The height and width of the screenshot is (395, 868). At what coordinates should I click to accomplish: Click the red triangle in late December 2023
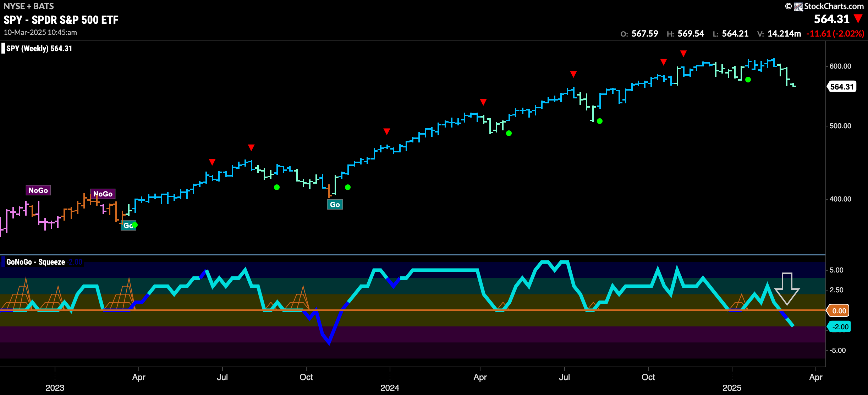[x=387, y=131]
